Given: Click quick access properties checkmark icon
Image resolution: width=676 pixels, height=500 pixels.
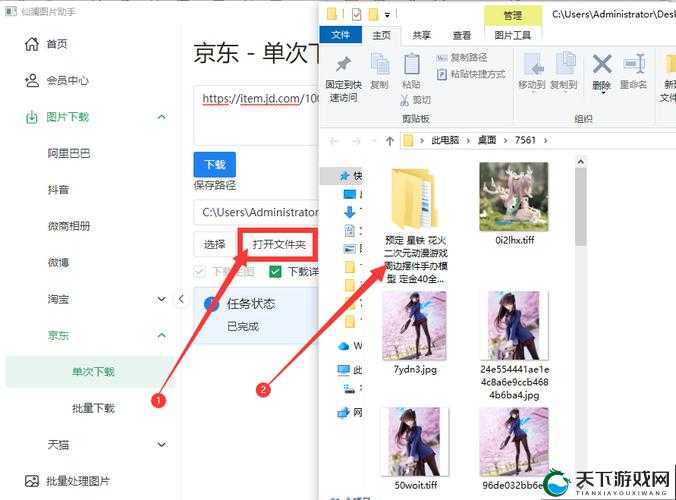Looking at the screenshot, I should pyautogui.click(x=357, y=15).
